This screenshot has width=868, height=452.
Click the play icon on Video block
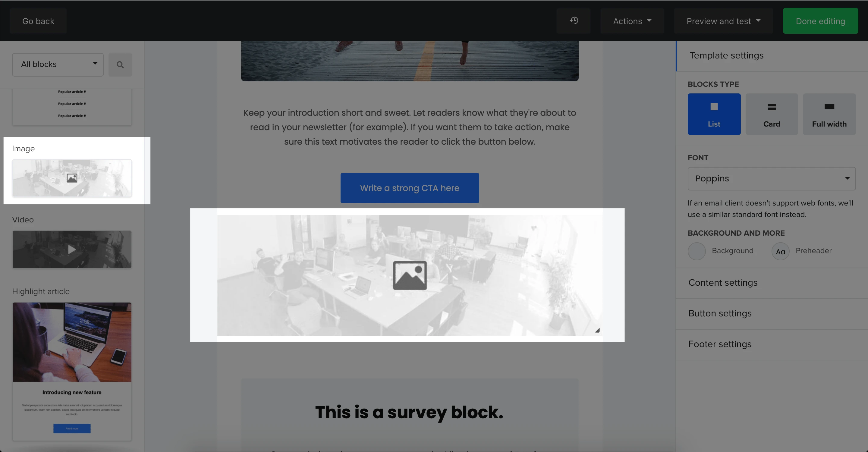point(71,250)
